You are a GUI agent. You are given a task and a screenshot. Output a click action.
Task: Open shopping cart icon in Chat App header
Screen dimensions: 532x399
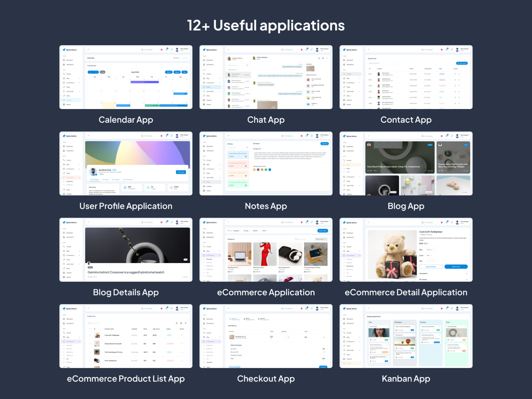[x=307, y=50]
